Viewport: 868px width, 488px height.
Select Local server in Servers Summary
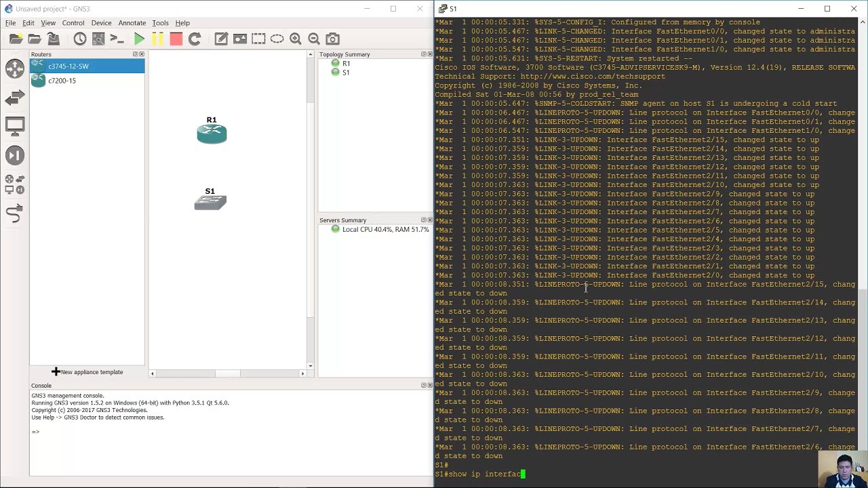click(380, 230)
